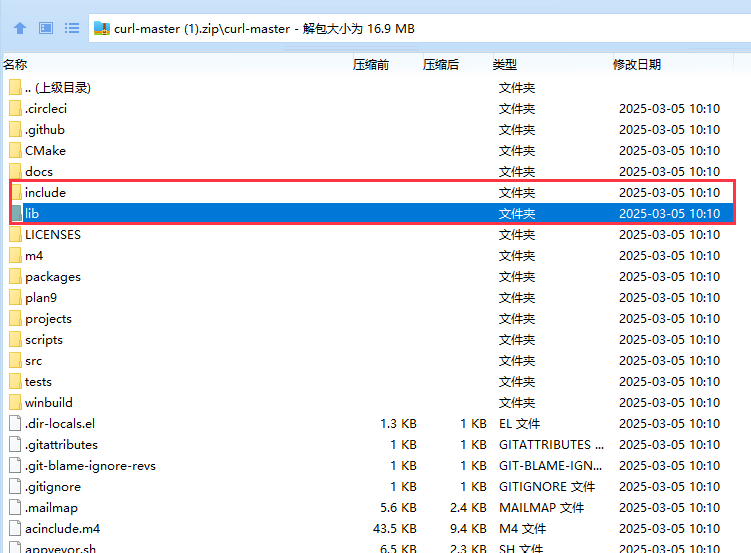The image size is (751, 553).
Task: Select the 'include' folder name
Action: pyautogui.click(x=46, y=192)
